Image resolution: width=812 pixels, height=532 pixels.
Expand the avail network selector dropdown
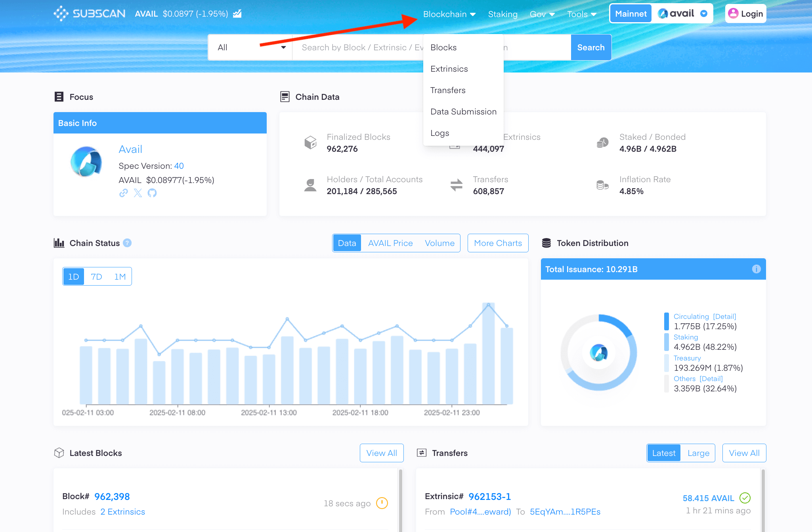pos(704,13)
